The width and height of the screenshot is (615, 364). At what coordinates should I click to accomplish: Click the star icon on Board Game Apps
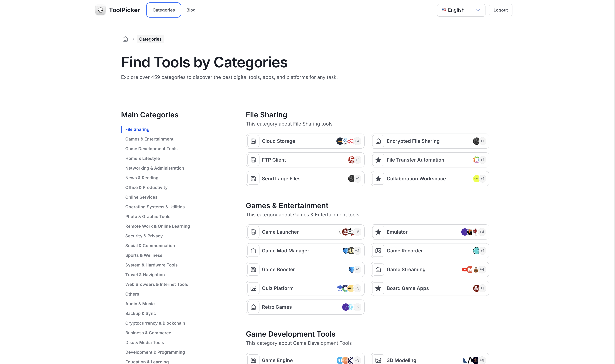378,288
